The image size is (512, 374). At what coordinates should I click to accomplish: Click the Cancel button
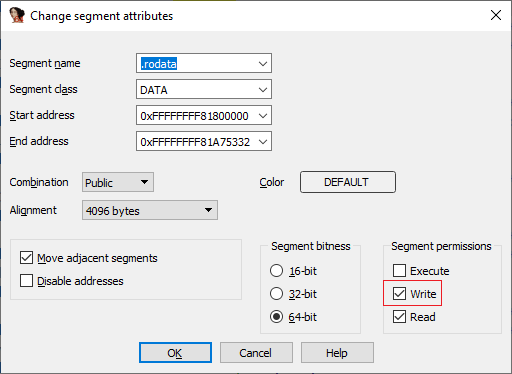tap(256, 353)
